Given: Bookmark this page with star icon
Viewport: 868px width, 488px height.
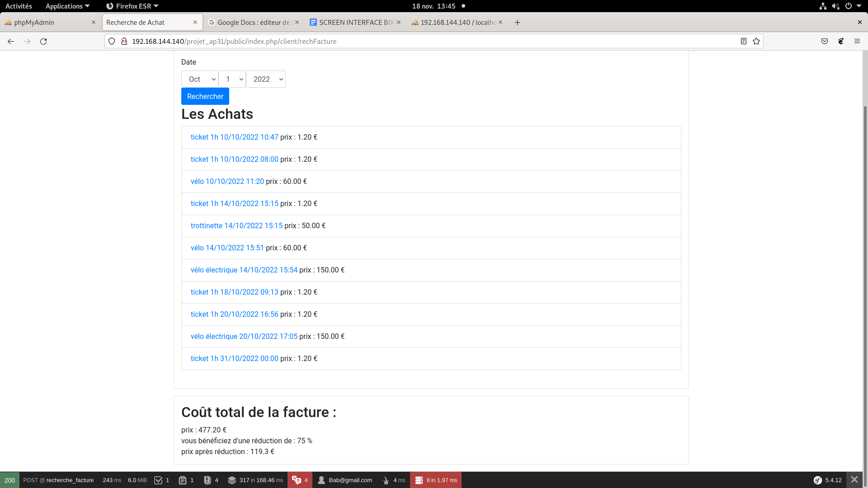Looking at the screenshot, I should 756,41.
